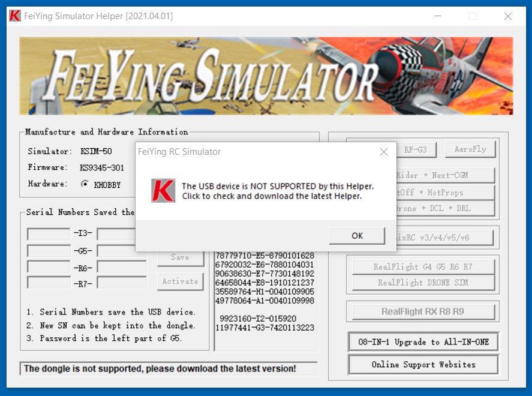Screen dimensions: 532x396
Task: Focus the right R7 serial number field
Action: pos(122,283)
